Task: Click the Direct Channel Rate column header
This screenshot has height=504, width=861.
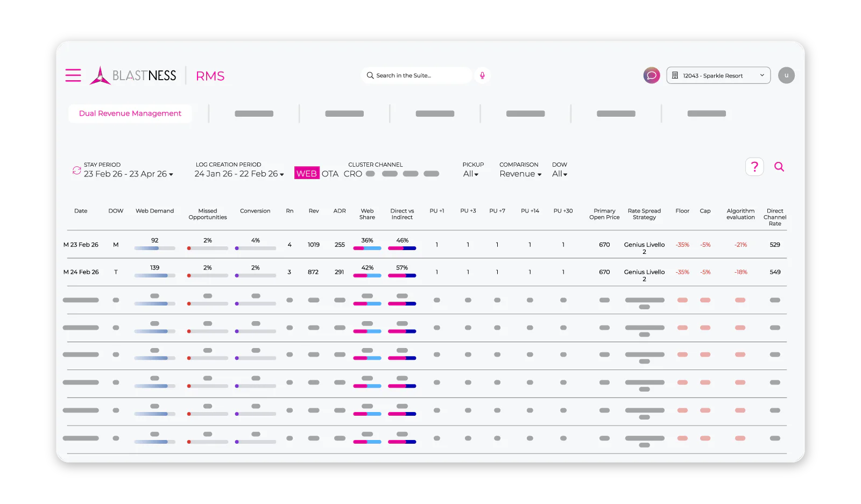Action: click(775, 217)
